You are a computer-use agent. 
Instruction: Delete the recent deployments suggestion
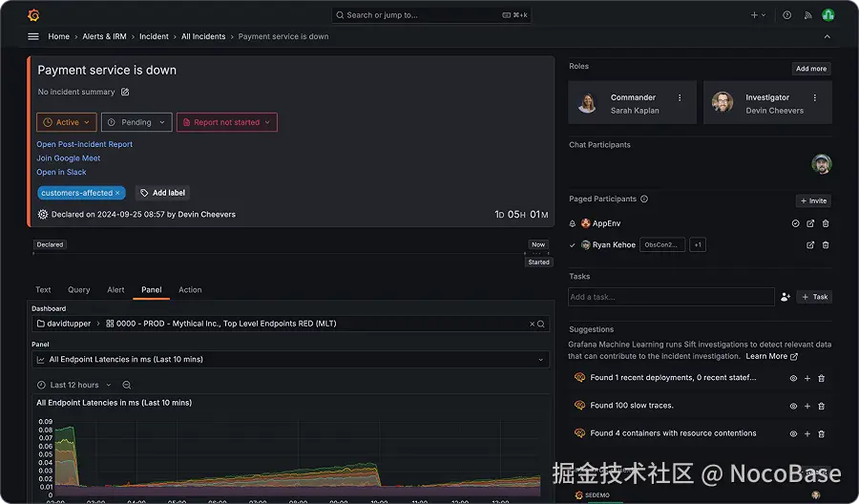click(x=821, y=379)
